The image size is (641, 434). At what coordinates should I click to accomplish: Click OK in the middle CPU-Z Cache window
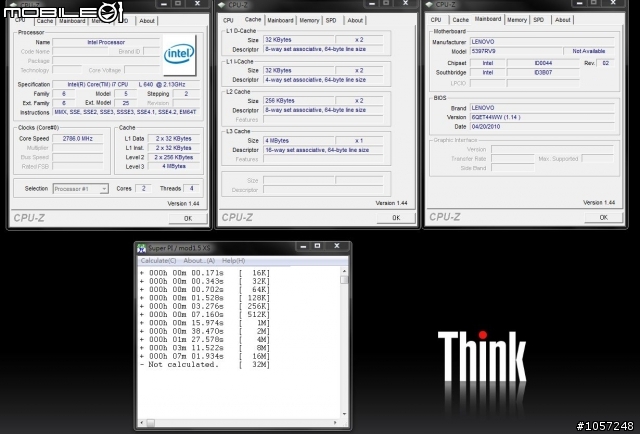[396, 218]
